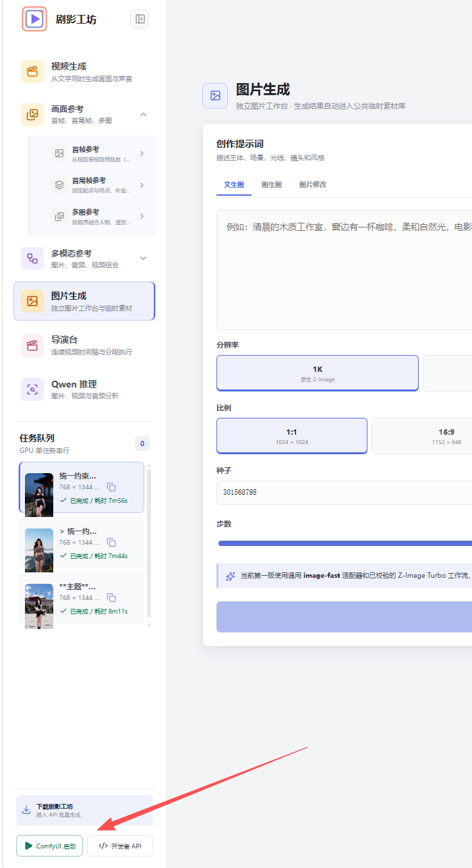Viewport: 472px width, 868px height.
Task: Adjust the 步数 slider
Action: (345, 543)
